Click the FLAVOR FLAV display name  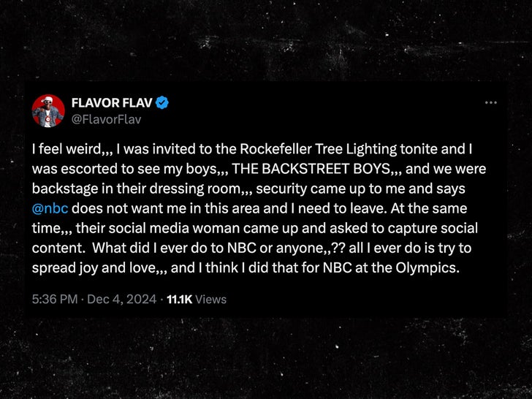111,103
